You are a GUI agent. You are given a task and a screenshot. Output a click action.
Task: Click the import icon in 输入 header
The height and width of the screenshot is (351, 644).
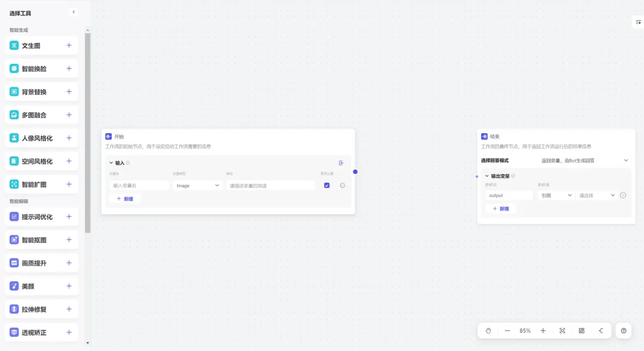[341, 163]
